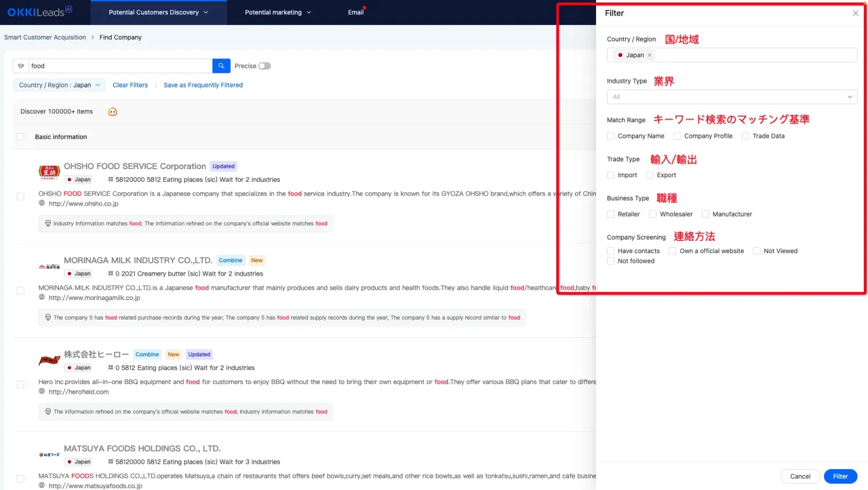Image resolution: width=868 pixels, height=490 pixels.
Task: Select the OHSHO FOOD SERVICE row checkbox
Action: click(x=20, y=196)
